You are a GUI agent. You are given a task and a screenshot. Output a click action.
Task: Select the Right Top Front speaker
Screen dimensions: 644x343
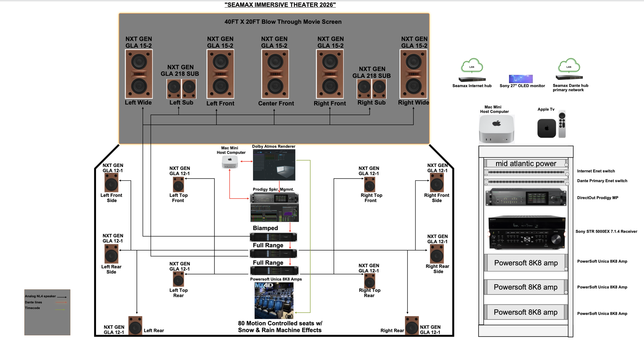[370, 184]
